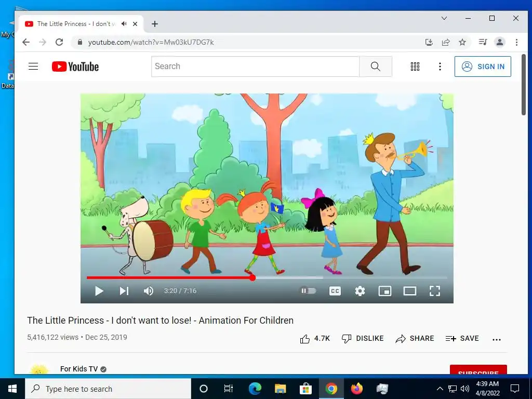Share this page icon in address bar
This screenshot has height=399, width=532.
445,42
